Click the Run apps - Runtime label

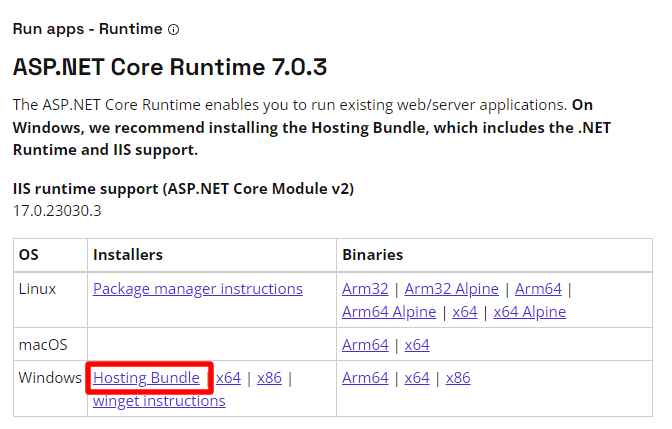87,29
